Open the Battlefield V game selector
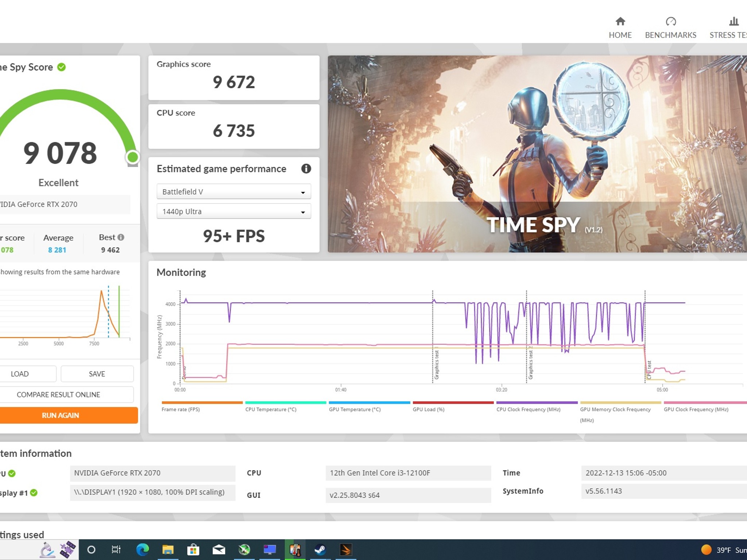 233,191
